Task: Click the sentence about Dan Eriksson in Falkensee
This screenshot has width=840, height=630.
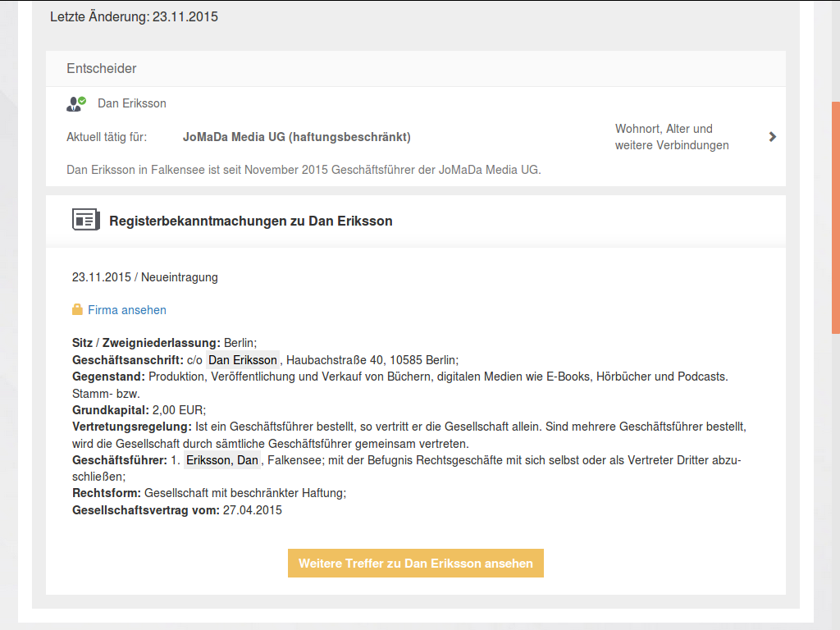Action: 304,170
